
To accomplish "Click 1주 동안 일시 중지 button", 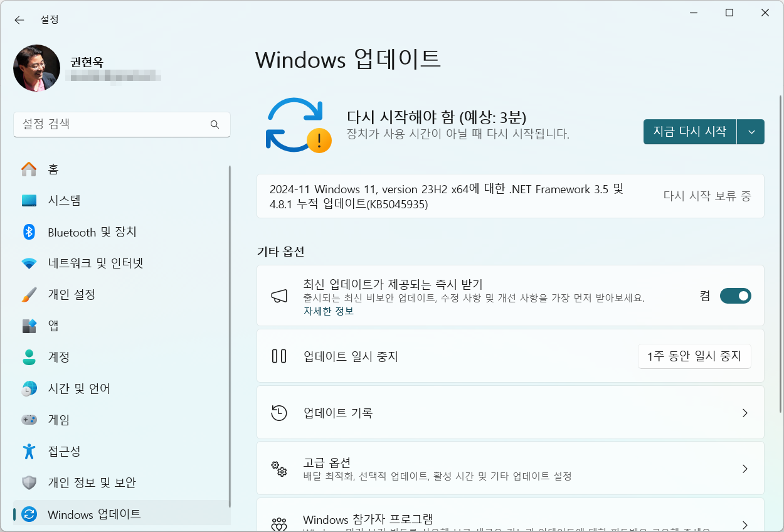I will [x=694, y=356].
